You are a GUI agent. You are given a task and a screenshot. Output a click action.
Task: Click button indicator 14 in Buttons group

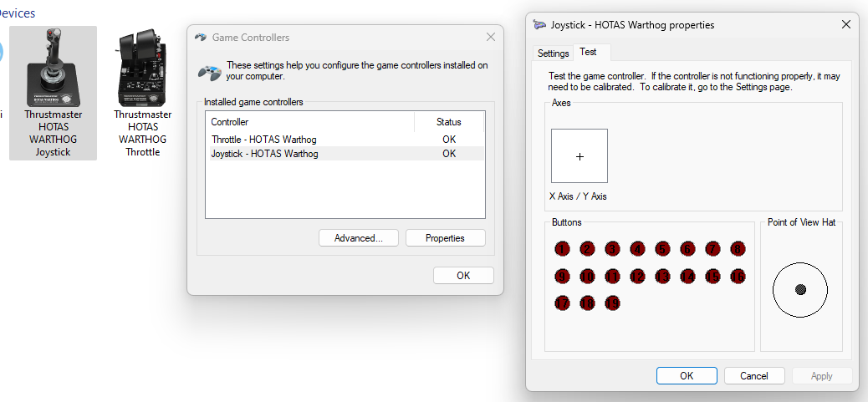click(687, 276)
